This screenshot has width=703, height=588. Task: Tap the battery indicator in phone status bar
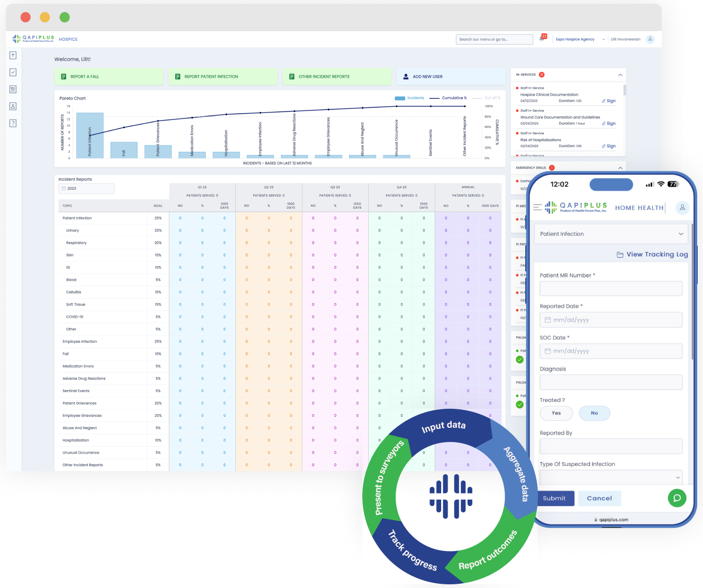(673, 184)
